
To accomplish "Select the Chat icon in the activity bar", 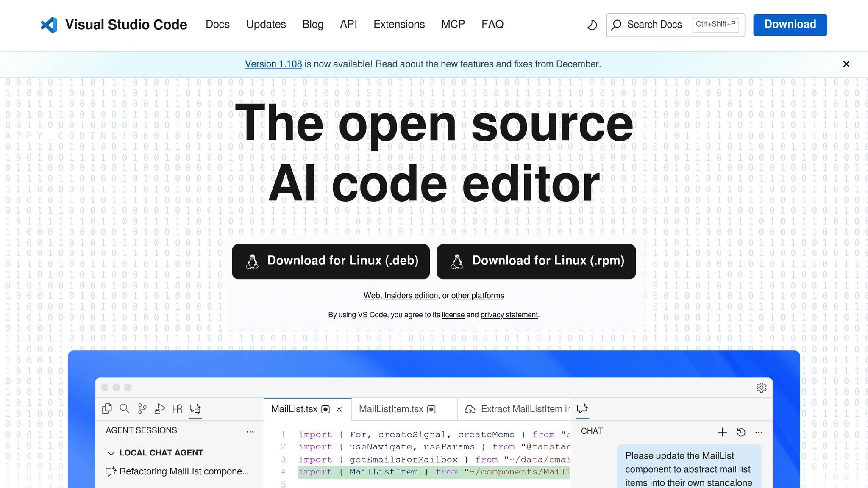I will pos(195,409).
